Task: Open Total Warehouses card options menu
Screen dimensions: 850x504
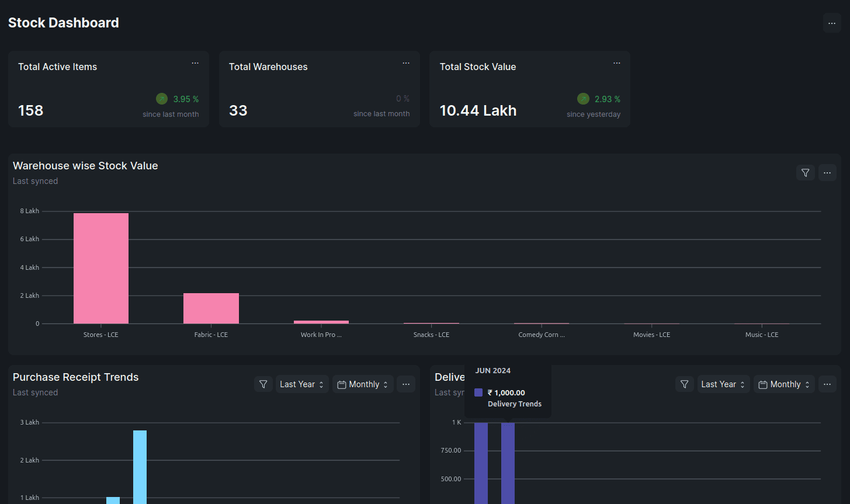Action: pos(406,63)
